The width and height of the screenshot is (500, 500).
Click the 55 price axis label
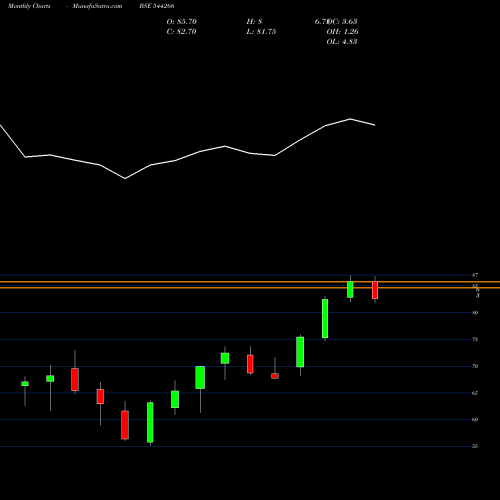[x=475, y=446]
